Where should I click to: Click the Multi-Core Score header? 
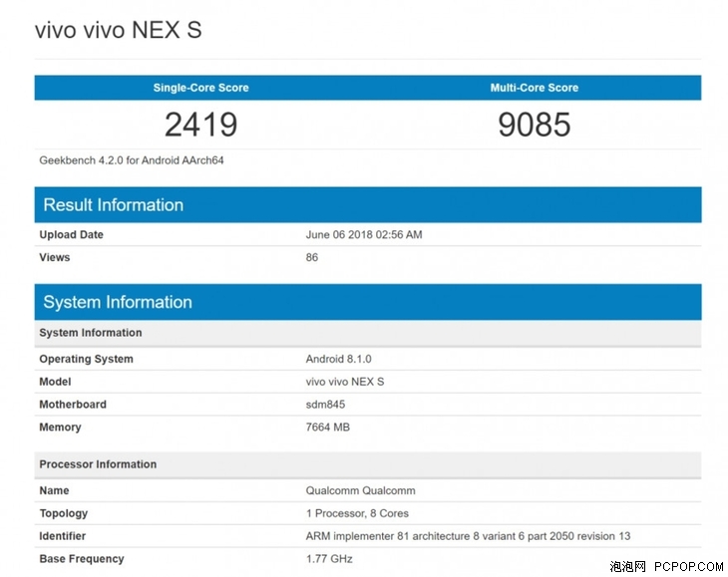pos(535,88)
